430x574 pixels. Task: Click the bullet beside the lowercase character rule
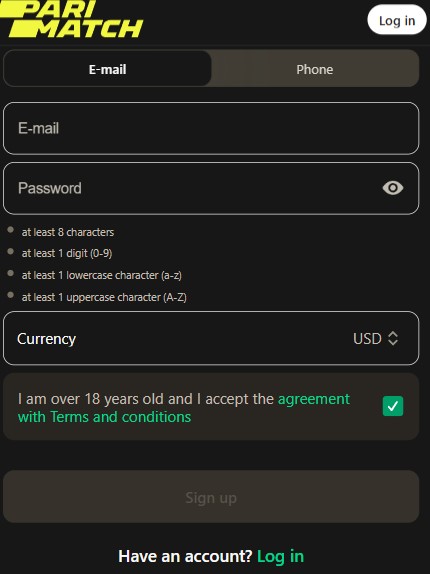[x=11, y=273]
